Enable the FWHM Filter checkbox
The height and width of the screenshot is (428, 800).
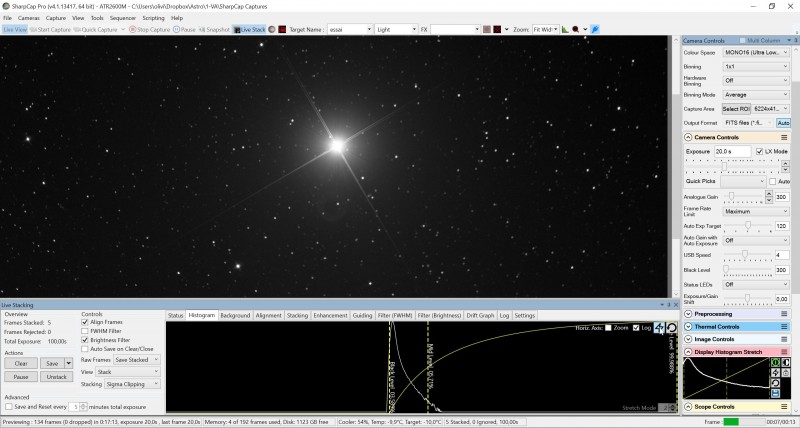85,331
